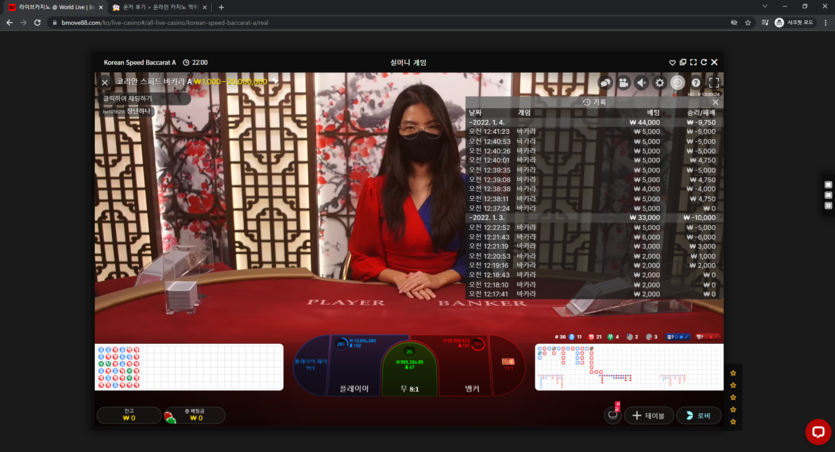Screen dimensions: 835x452
Task: Open the tab search chevron dropdown
Action: (765, 7)
